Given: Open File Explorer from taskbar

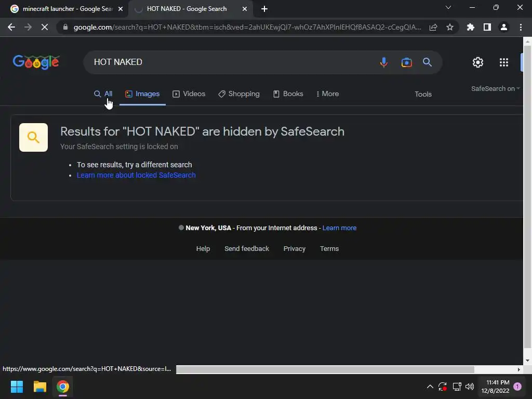Looking at the screenshot, I should tap(39, 387).
